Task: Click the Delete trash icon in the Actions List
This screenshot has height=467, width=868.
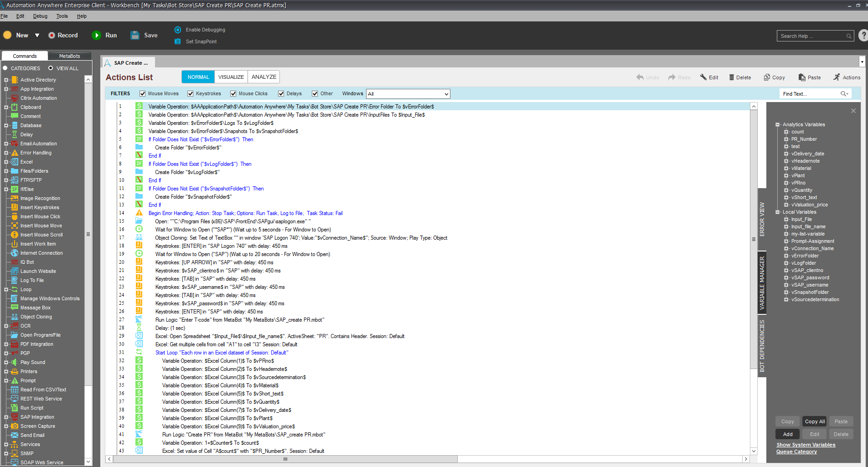Action: tap(731, 77)
